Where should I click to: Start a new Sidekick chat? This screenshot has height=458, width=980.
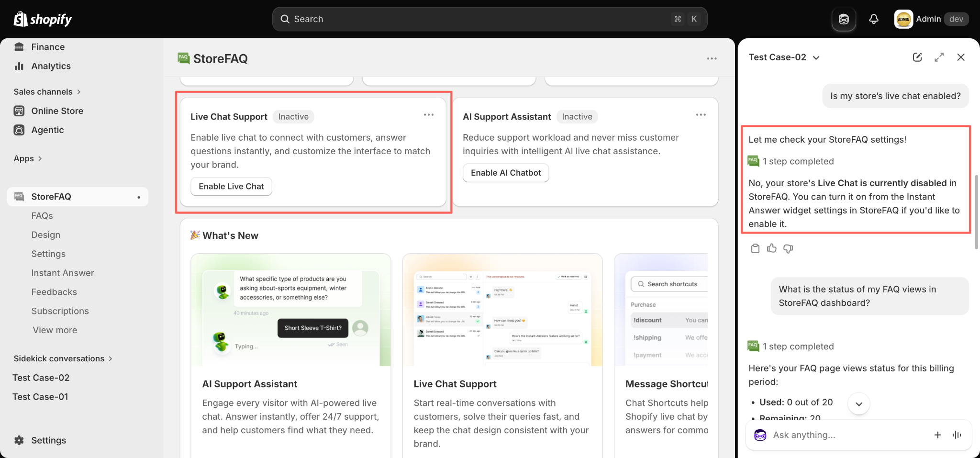pos(917,57)
